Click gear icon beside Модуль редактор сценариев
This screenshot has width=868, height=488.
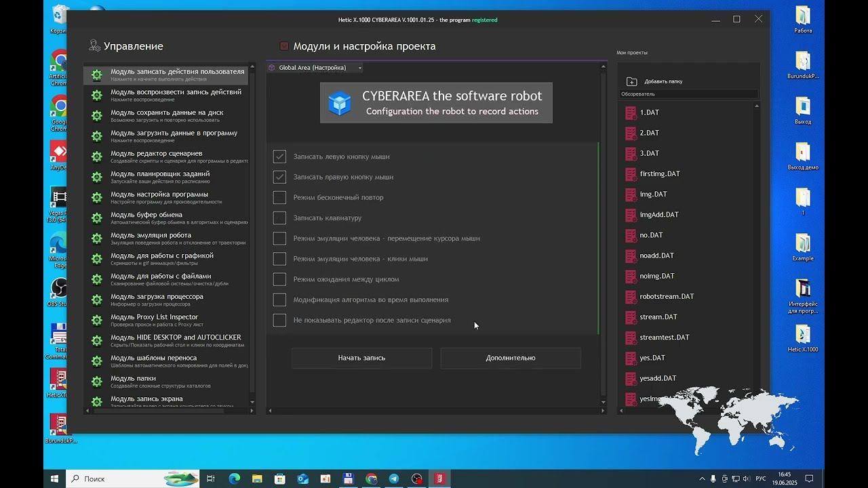coord(97,157)
